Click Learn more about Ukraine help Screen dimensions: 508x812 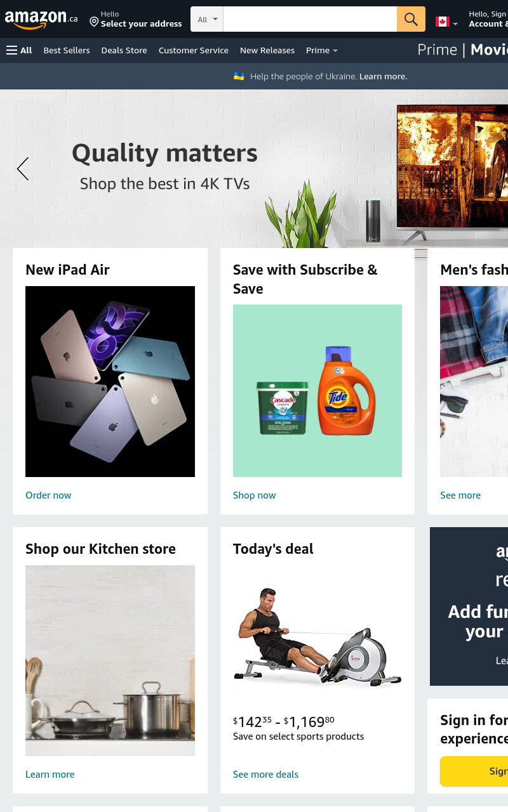click(x=383, y=76)
